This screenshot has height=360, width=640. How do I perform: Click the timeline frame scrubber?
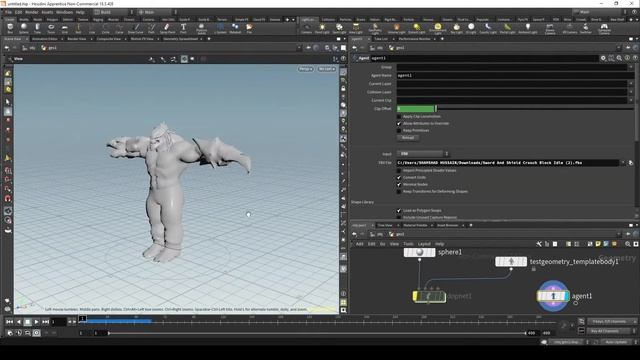[x=82, y=319]
